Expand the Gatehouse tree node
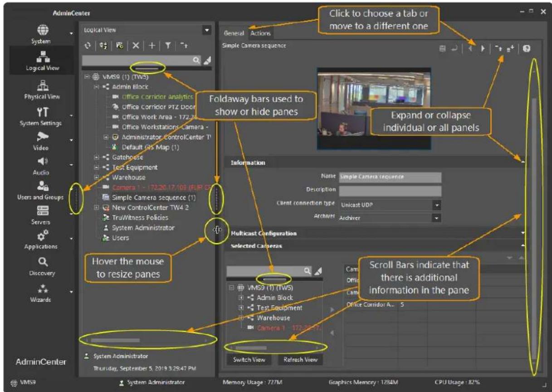The image size is (552, 392). point(97,157)
